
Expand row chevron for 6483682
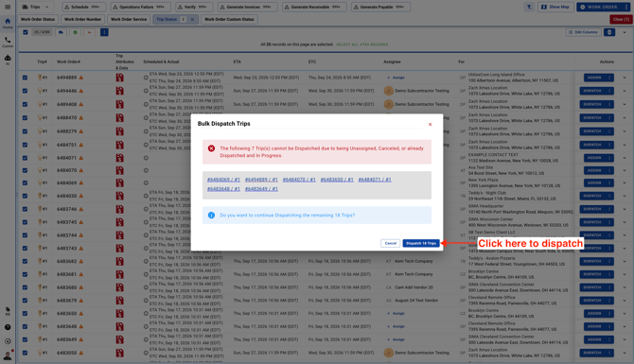click(625, 261)
